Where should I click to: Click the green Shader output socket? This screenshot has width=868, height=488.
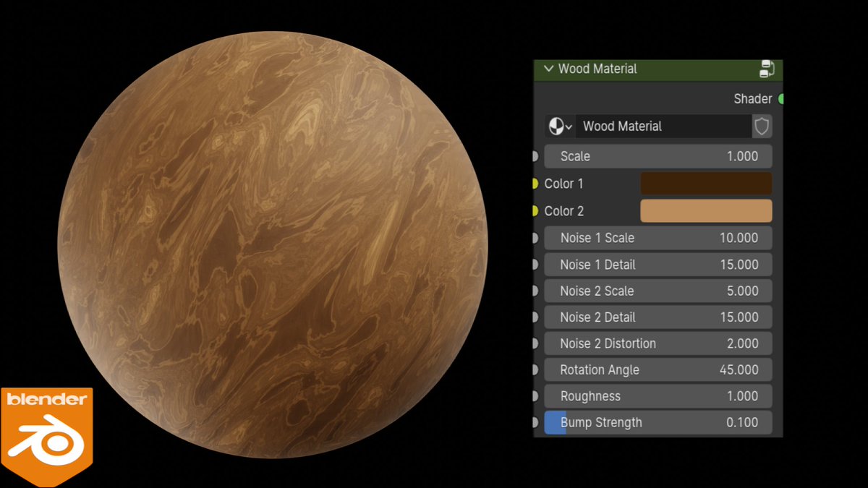tap(781, 99)
